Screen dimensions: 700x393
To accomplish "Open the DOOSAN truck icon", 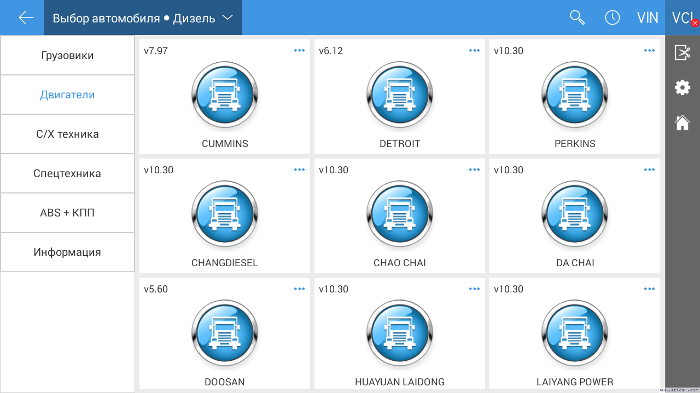I will (x=225, y=333).
